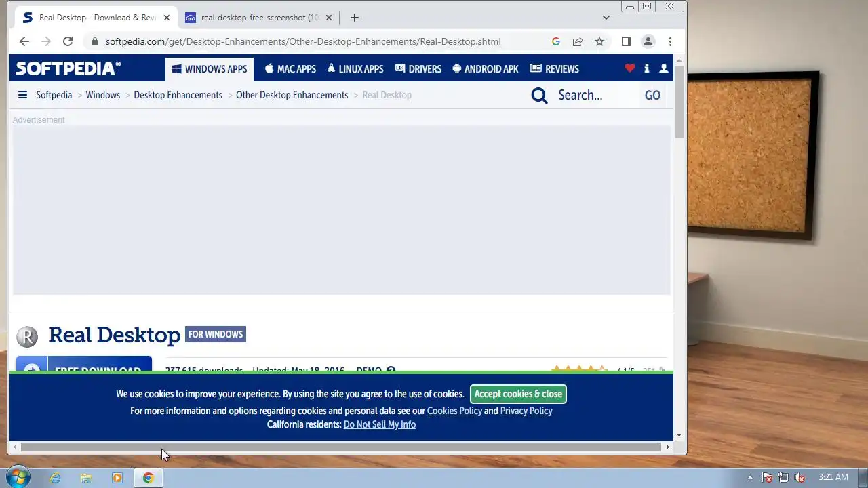The image size is (868, 488).
Task: Click the muted volume tray icon
Action: point(800,477)
